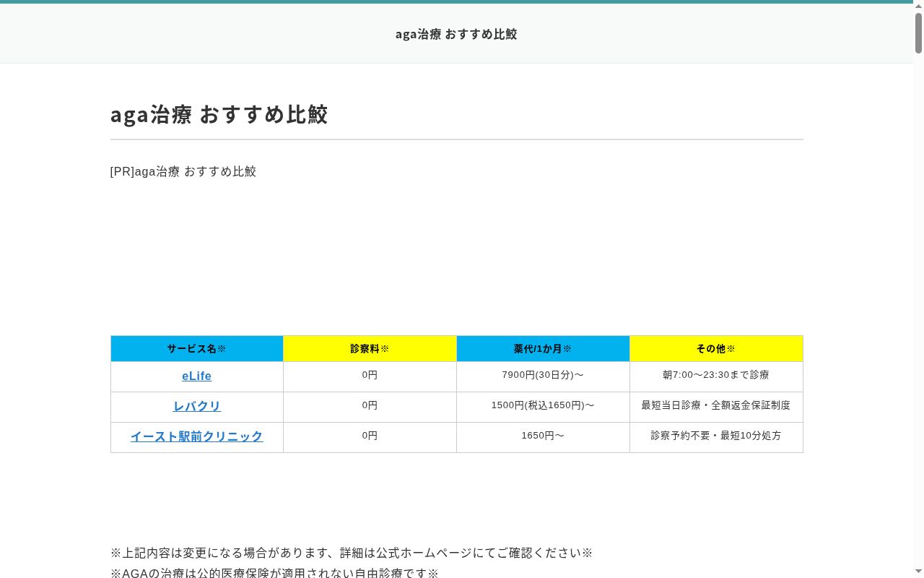Screen dimensions: 924x578
Task: Click the 0円 fee in the イースト駅前クリニック row
Action: (x=370, y=438)
